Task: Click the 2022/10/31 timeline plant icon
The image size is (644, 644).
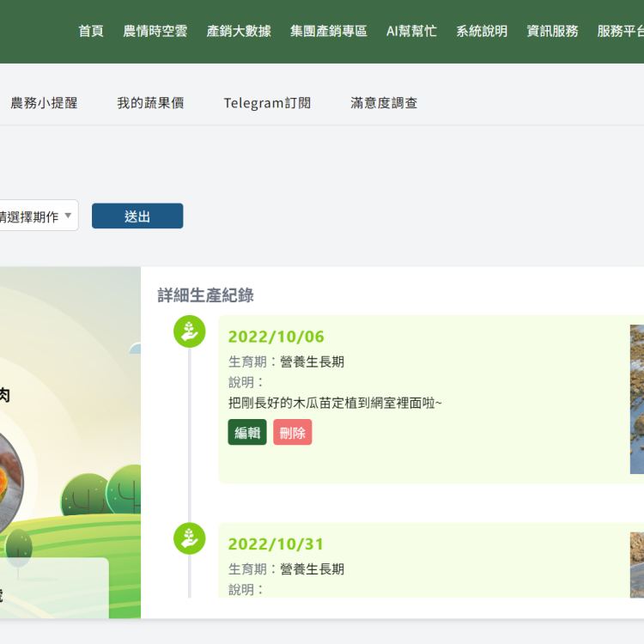Action: click(190, 538)
